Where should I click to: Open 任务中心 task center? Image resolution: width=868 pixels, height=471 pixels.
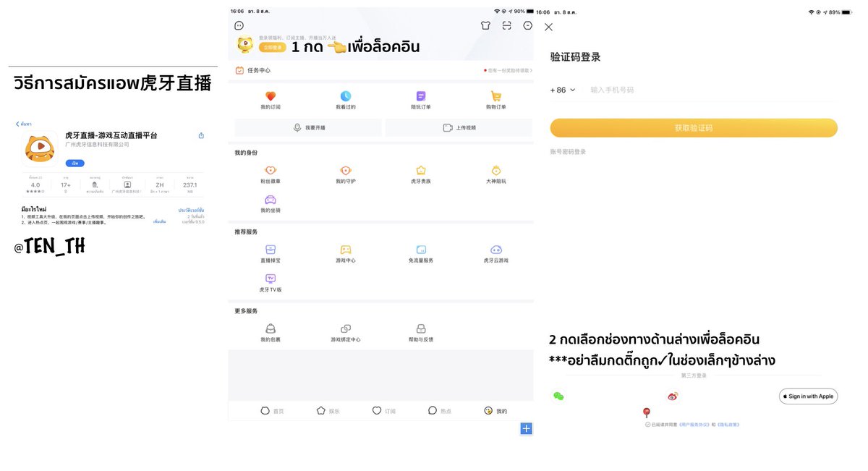point(253,70)
